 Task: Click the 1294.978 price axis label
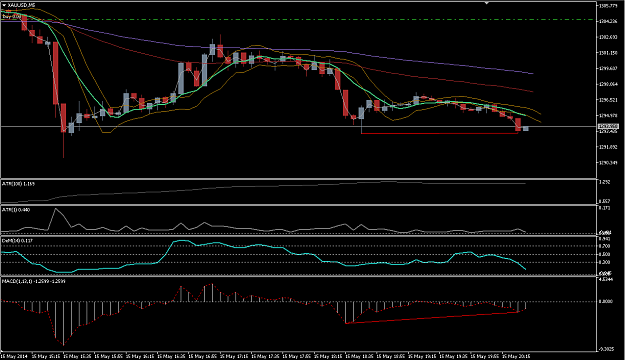[607, 116]
